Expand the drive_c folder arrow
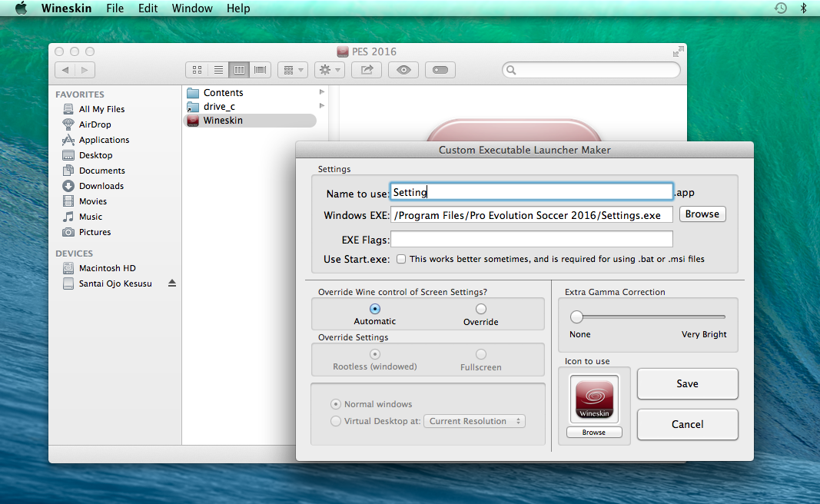Viewport: 820px width, 504px height. click(x=321, y=105)
